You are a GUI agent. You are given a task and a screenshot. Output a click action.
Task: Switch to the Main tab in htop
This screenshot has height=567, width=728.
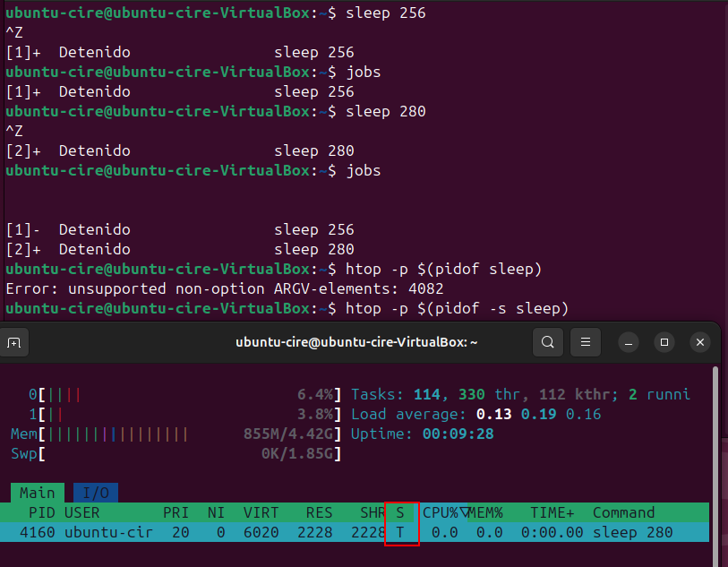(37, 493)
